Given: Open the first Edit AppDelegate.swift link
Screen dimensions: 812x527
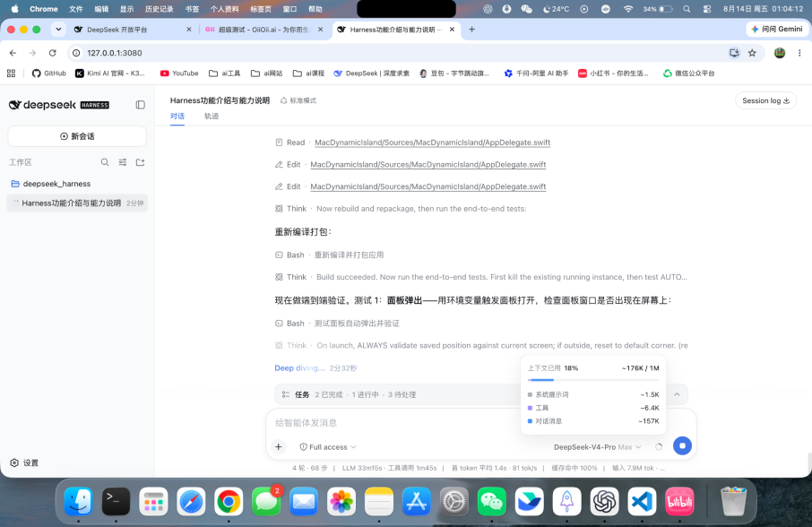Looking at the screenshot, I should [428, 165].
